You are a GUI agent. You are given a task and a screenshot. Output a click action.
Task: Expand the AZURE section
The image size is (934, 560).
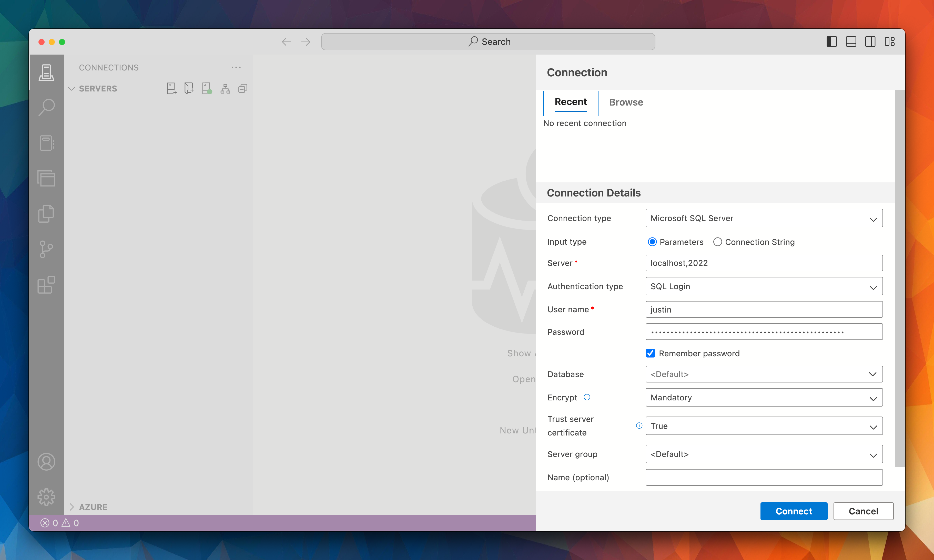tap(93, 507)
